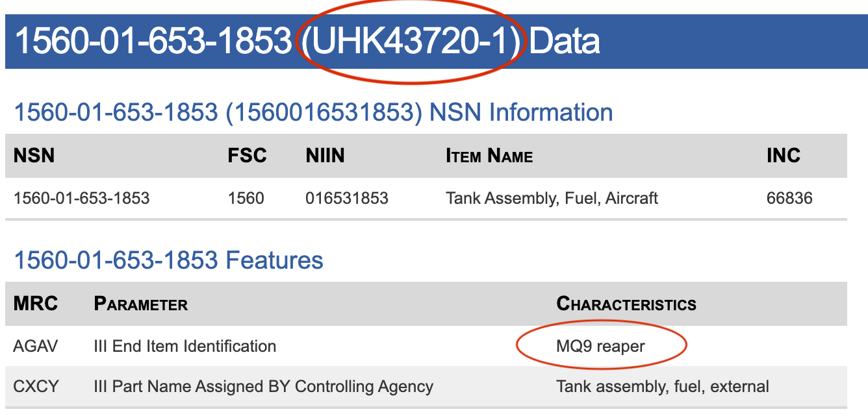Click the NSN column header

point(34,156)
